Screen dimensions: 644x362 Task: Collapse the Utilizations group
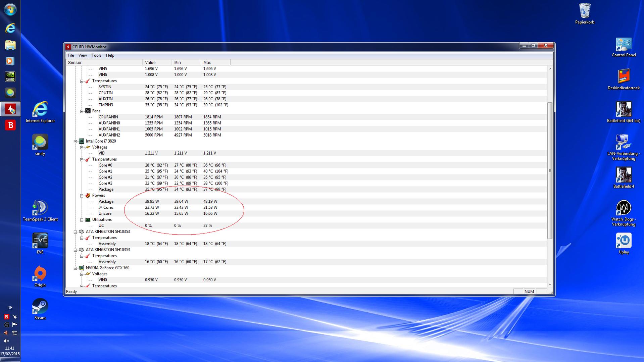(x=82, y=220)
